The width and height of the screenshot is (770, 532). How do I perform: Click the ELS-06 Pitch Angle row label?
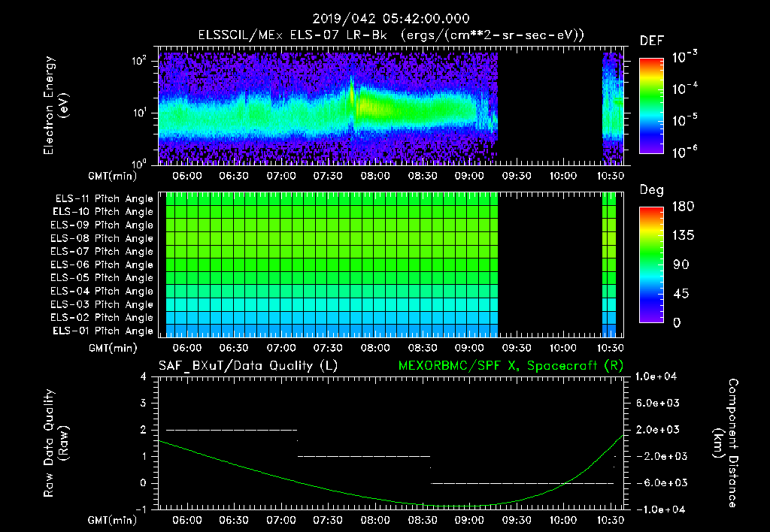(x=102, y=264)
